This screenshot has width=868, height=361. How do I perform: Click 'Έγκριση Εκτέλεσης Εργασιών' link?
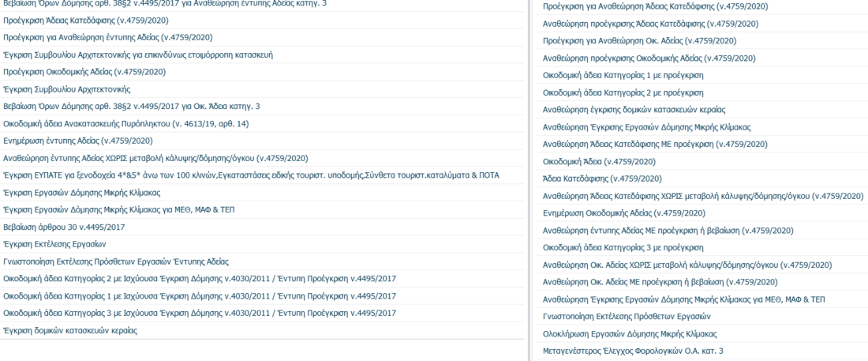54,244
